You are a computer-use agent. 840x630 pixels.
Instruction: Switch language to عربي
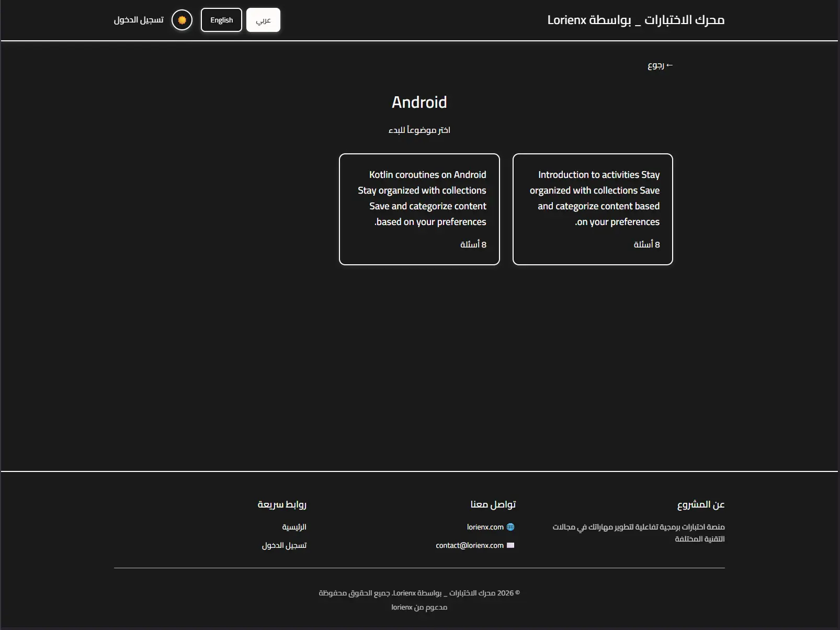click(263, 20)
